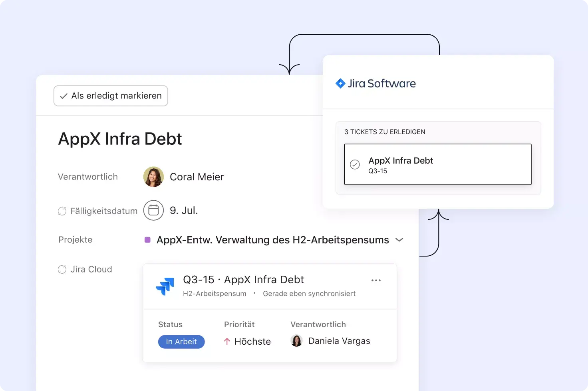Click Daniela Vargas's avatar
This screenshot has width=588, height=391.
click(296, 341)
